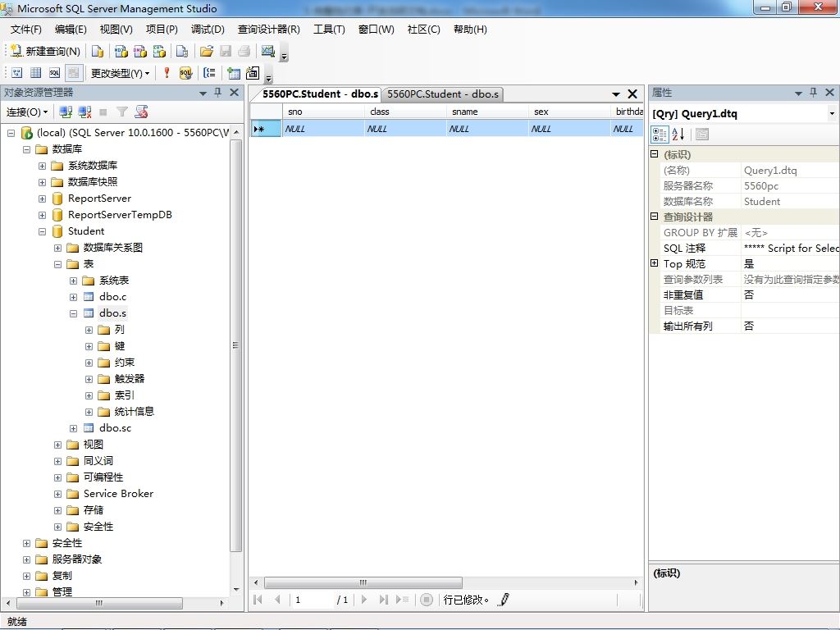Open the 帮助(H) menu

[x=470, y=30]
